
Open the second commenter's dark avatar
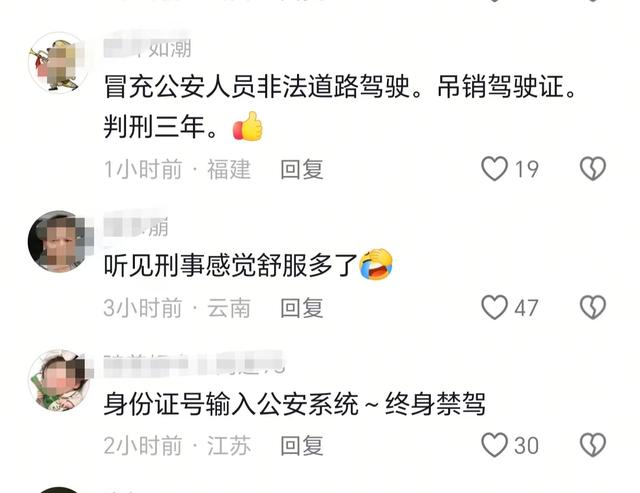58,241
